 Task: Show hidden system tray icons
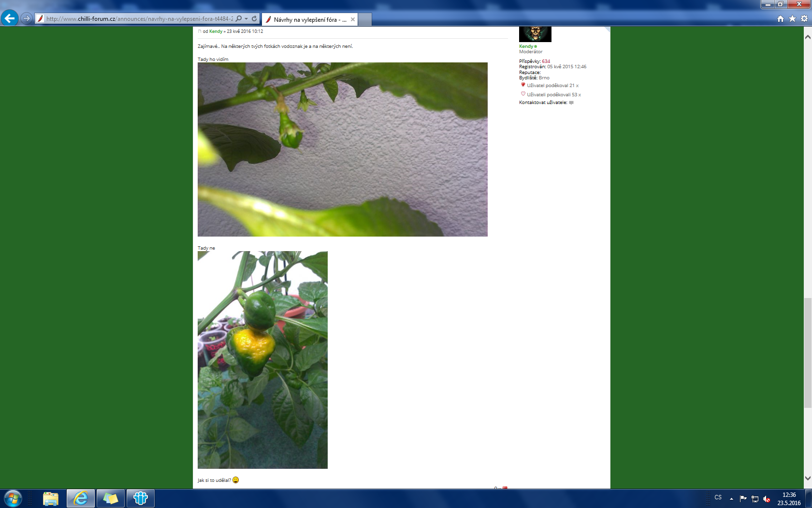click(731, 499)
